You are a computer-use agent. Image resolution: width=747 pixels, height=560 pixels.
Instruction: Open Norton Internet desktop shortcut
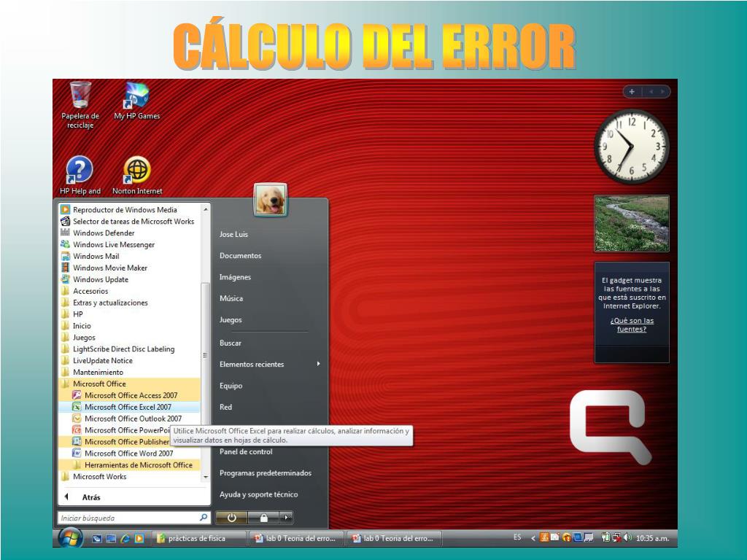pyautogui.click(x=137, y=175)
